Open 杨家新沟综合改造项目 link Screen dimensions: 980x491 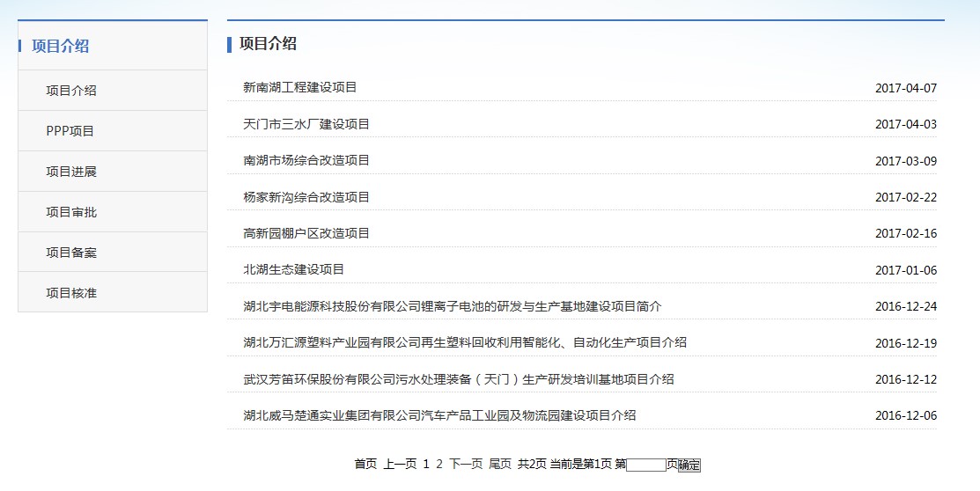click(x=306, y=197)
